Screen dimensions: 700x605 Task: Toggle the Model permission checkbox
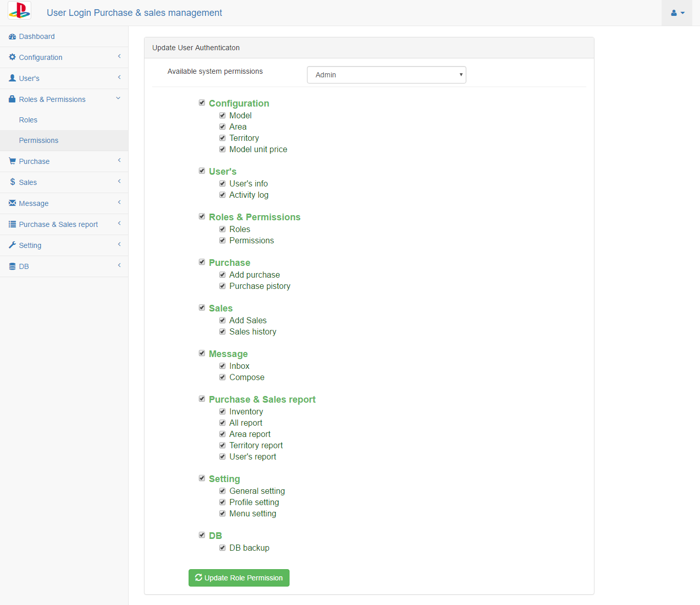click(222, 115)
